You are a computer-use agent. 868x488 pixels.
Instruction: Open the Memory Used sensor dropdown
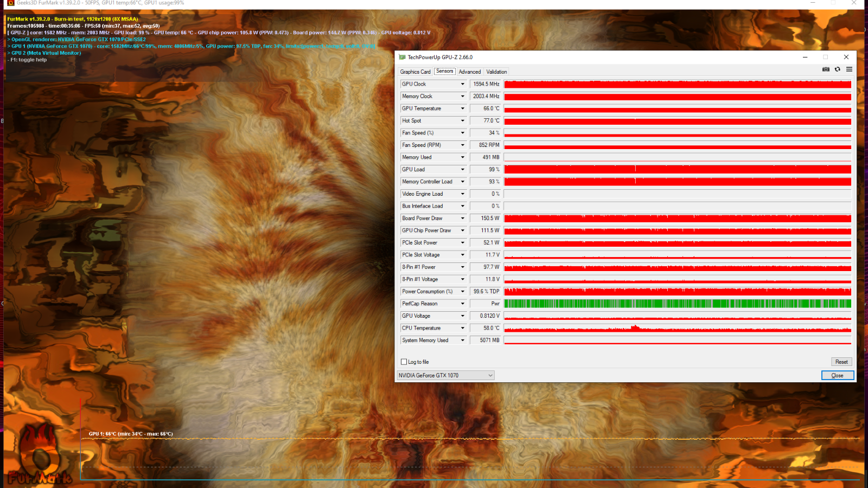tap(463, 157)
